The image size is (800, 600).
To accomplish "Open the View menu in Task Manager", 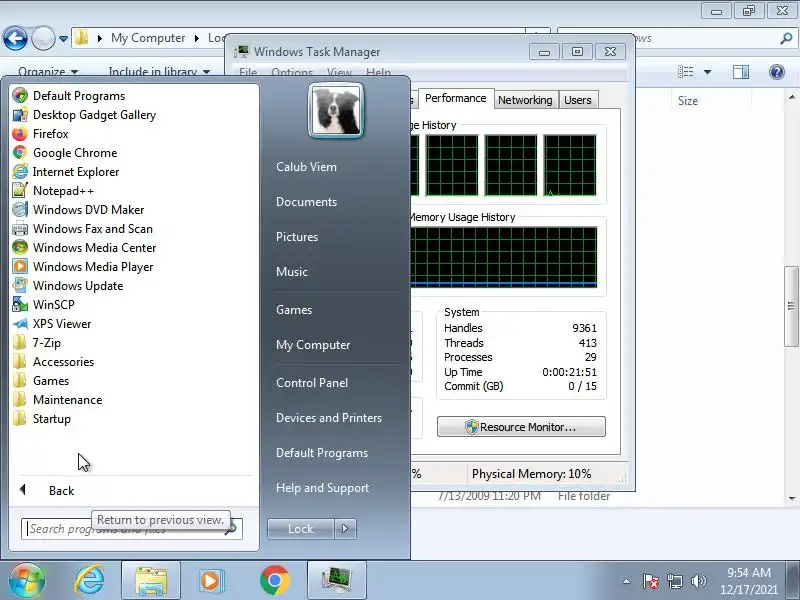I will pyautogui.click(x=339, y=73).
